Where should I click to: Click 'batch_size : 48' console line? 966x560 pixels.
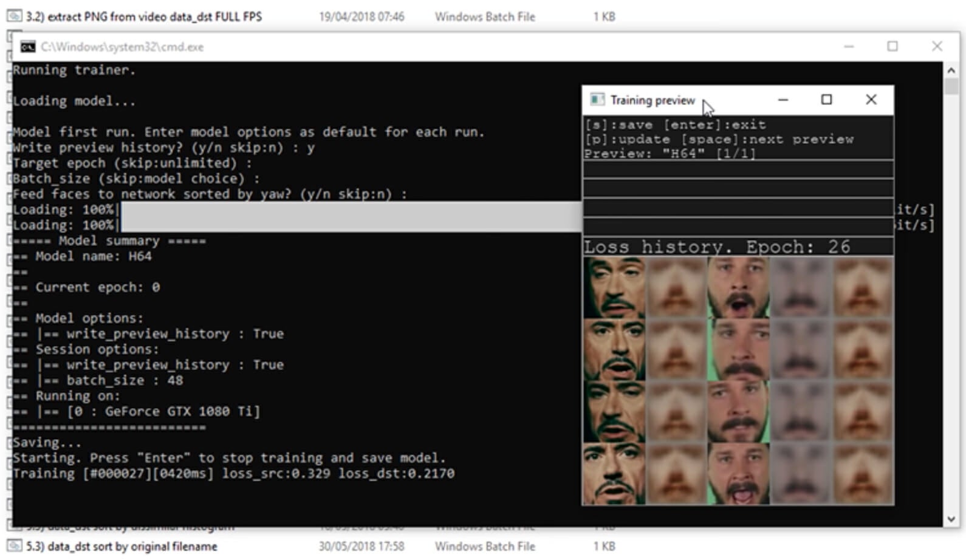point(98,380)
